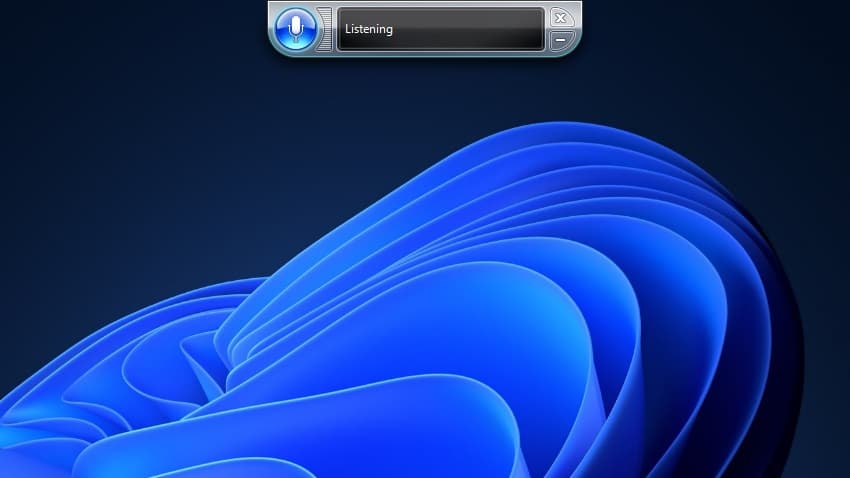Click the white mic glyph
The image size is (850, 478).
pos(295,28)
